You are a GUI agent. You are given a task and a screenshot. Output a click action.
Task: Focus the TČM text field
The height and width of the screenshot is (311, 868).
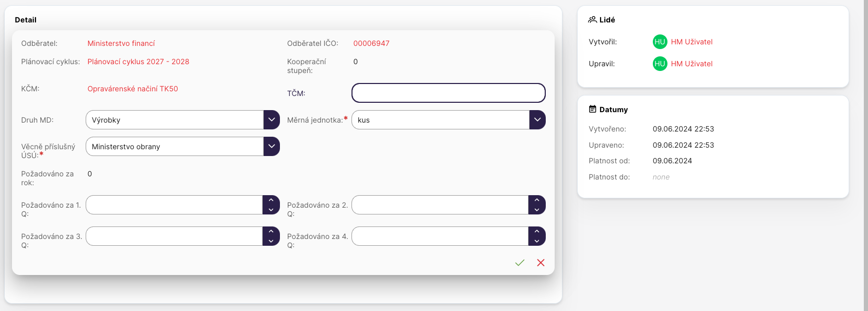pyautogui.click(x=448, y=93)
